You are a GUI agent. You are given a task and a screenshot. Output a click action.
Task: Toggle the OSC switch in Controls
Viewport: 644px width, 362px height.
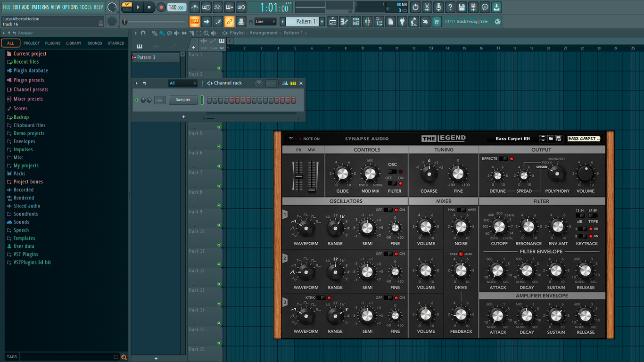click(392, 172)
